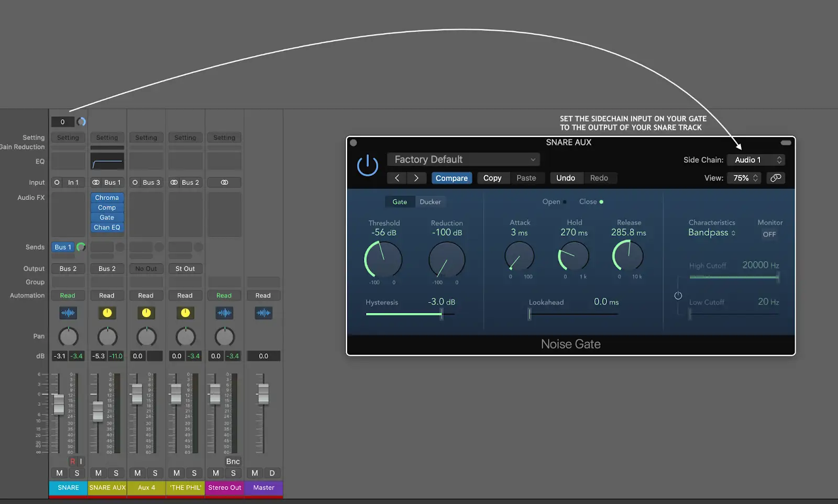Screen dimensions: 838x504
Task: Select the Gate mode tab
Action: tap(400, 202)
